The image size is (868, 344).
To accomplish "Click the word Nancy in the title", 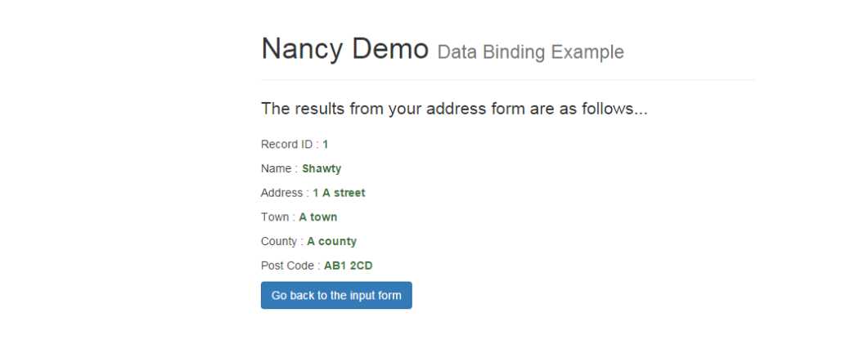I will coord(302,50).
